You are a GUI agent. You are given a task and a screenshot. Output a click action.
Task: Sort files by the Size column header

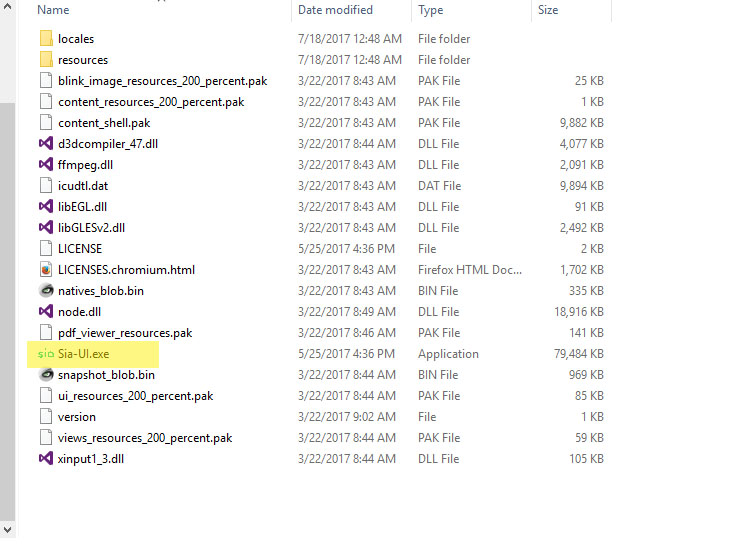548,10
